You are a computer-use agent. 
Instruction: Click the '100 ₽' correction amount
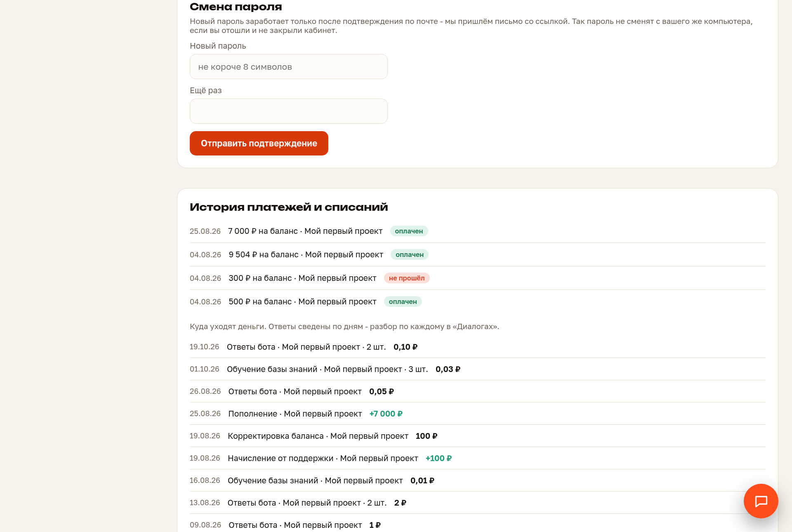(x=427, y=436)
